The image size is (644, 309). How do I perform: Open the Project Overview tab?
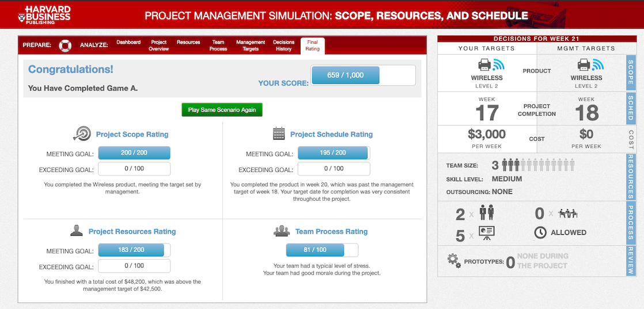tap(158, 45)
